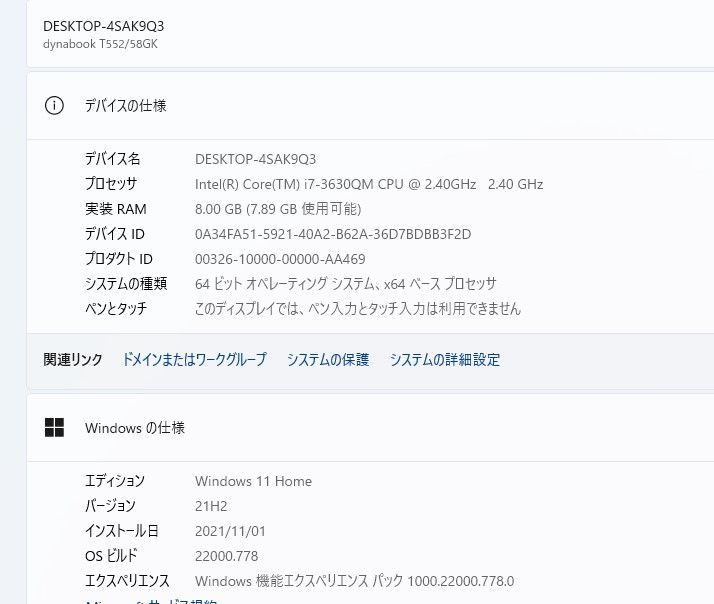This screenshot has width=714, height=604.
Task: Open the システムの保護 link
Action: coord(328,359)
